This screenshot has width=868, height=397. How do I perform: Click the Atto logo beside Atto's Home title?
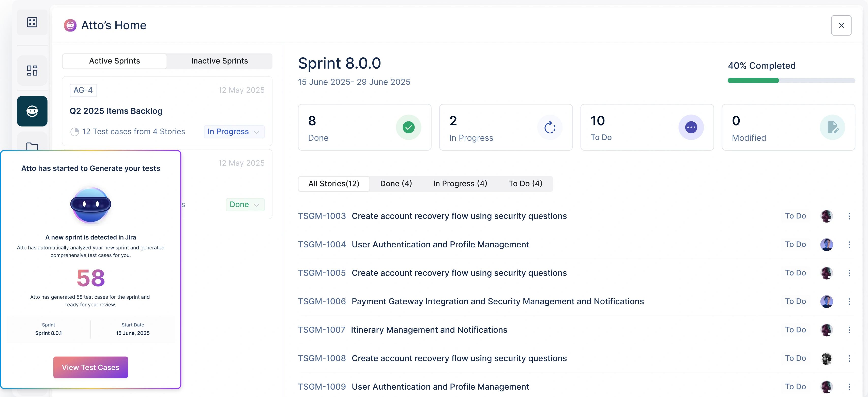(70, 25)
